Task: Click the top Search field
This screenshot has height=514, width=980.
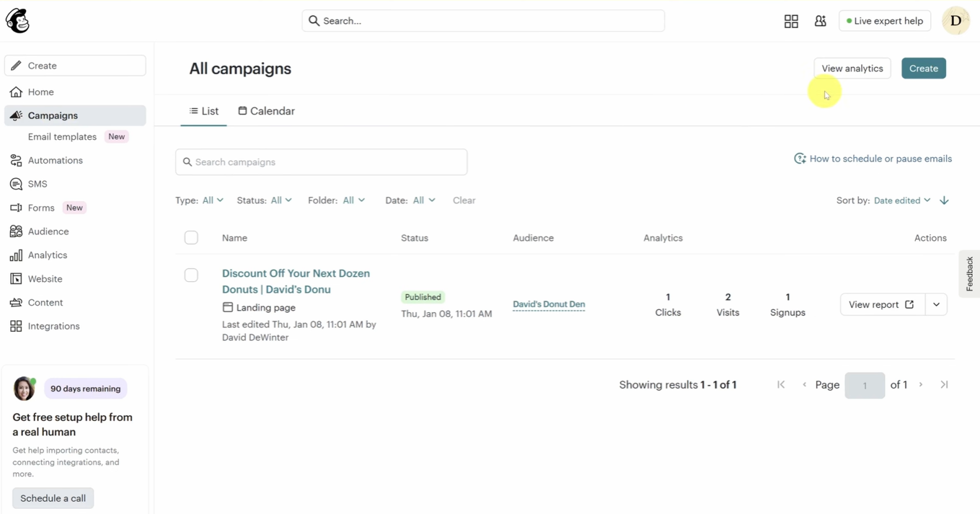Action: coord(483,21)
